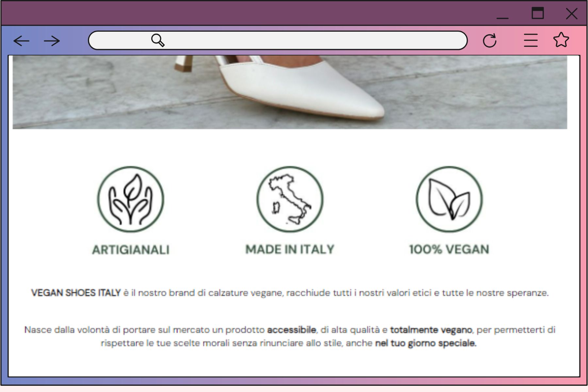The height and width of the screenshot is (392, 588).
Task: Focus the browser address bar
Action: 278,41
